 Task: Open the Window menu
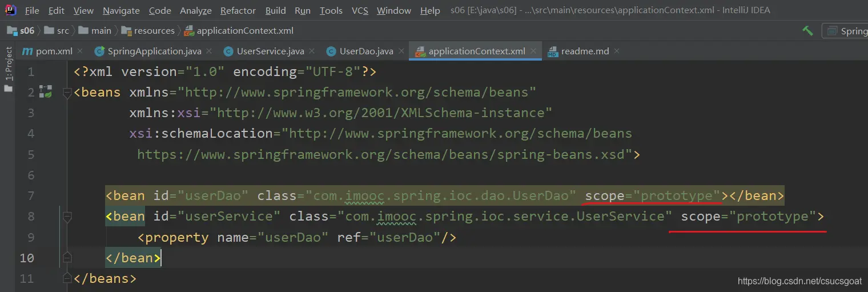point(394,10)
